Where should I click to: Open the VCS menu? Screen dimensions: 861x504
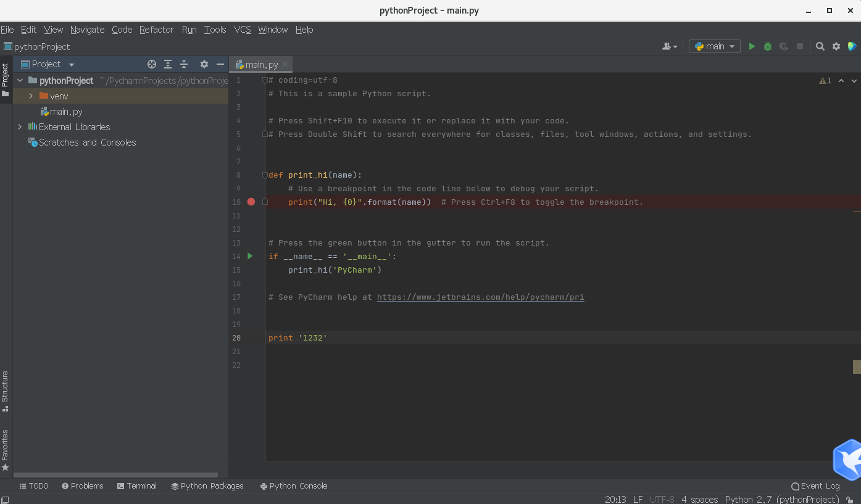coord(243,30)
